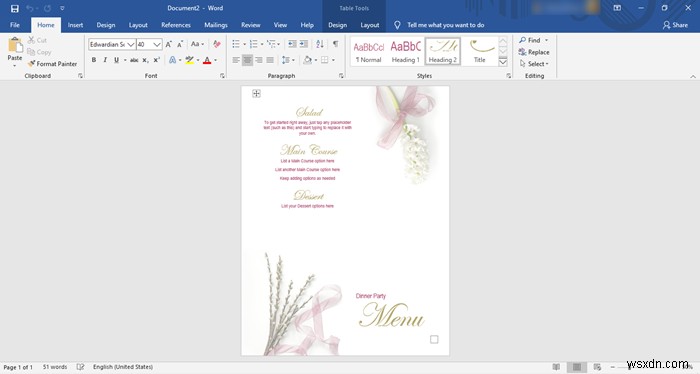The width and height of the screenshot is (700, 374).
Task: Apply the Title style
Action: [x=479, y=51]
